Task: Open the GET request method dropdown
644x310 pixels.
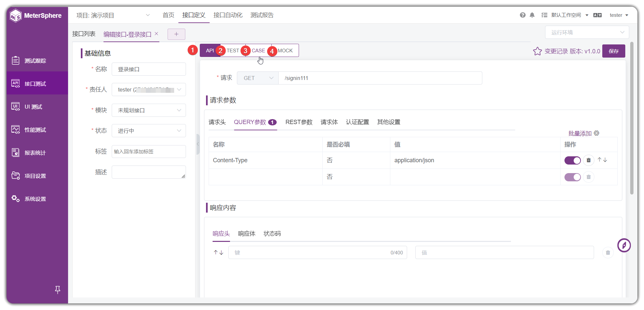Action: tap(258, 78)
